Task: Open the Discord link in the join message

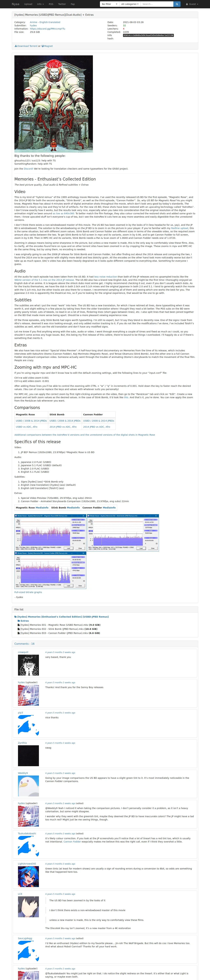Action: pos(28,169)
